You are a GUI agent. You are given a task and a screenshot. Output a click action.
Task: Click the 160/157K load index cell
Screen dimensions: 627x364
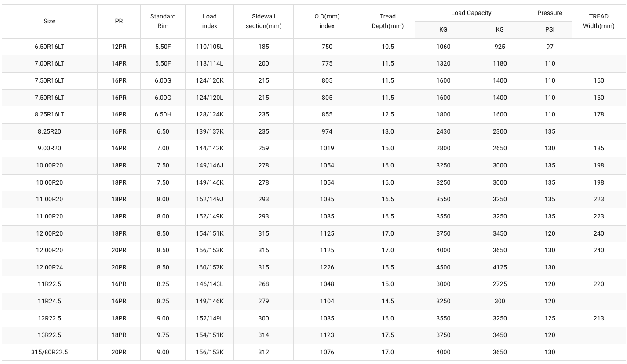coord(209,267)
